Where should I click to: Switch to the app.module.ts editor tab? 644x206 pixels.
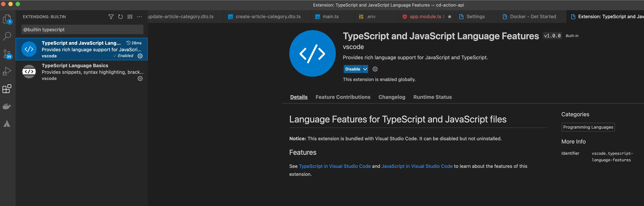pyautogui.click(x=425, y=17)
